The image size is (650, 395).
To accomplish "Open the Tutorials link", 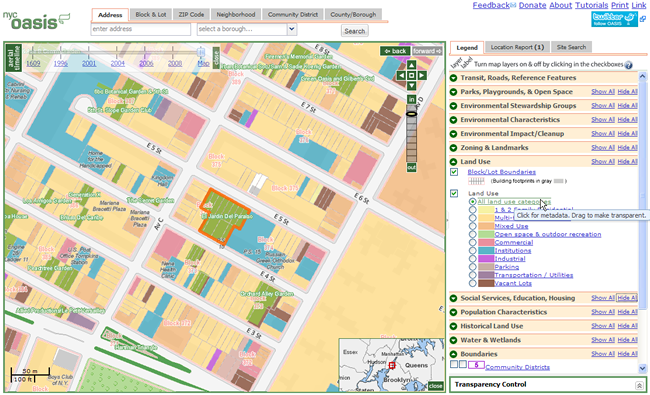I will (x=592, y=5).
